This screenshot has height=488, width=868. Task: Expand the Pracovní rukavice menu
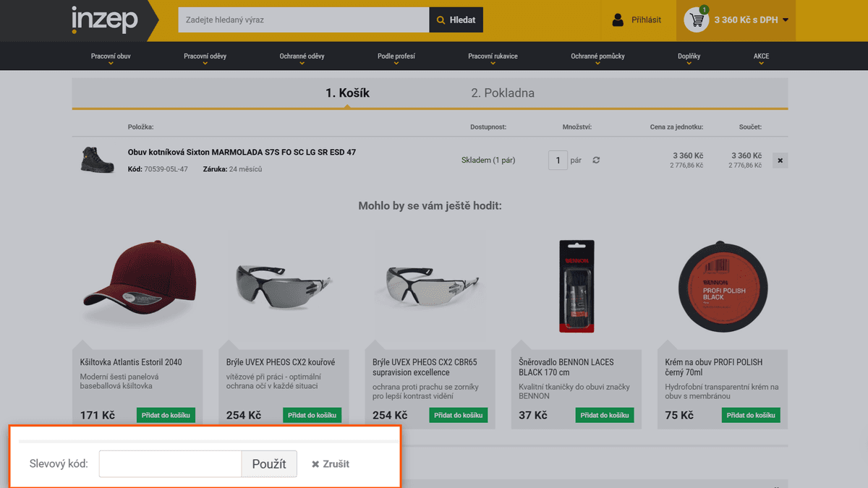pos(493,56)
